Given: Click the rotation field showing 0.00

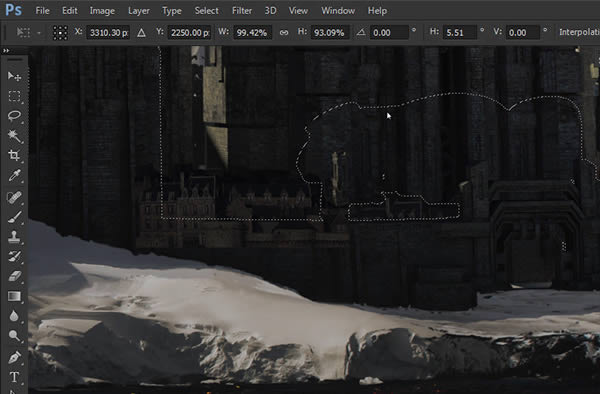Looking at the screenshot, I should click(x=389, y=33).
